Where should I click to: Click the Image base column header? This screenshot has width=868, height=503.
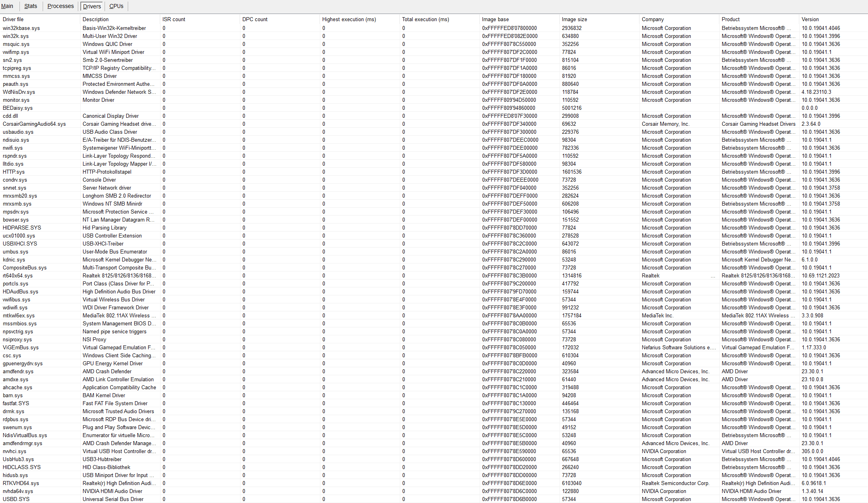click(x=495, y=19)
